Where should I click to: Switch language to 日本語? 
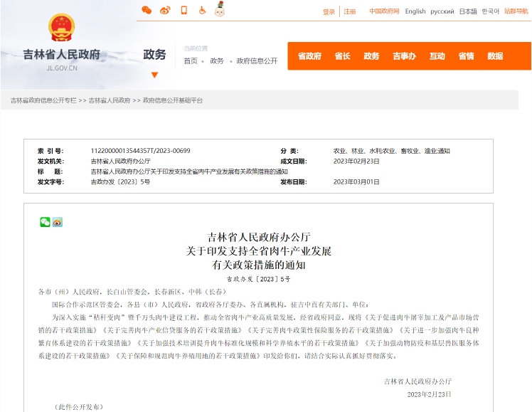468,11
